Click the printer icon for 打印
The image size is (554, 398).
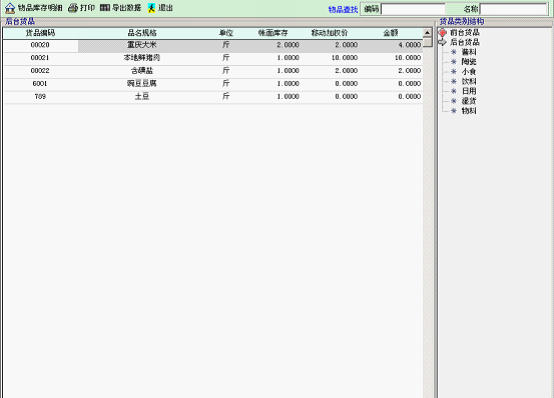tap(73, 8)
